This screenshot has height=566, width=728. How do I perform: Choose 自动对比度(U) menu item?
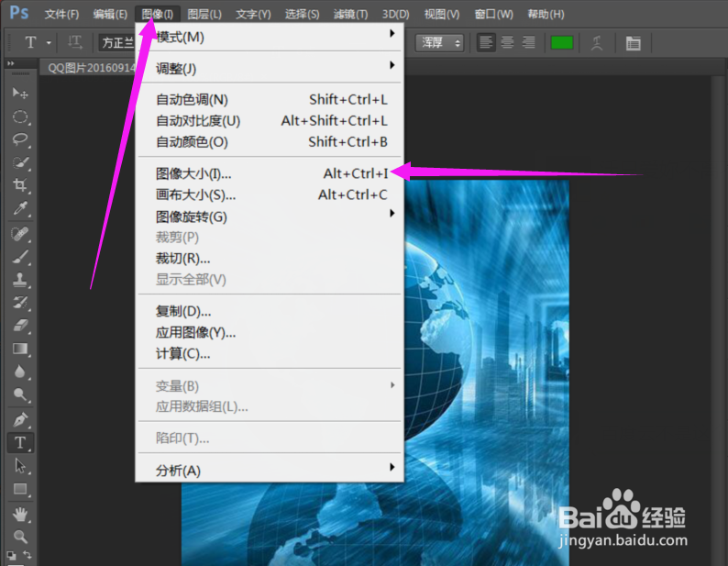pyautogui.click(x=270, y=121)
